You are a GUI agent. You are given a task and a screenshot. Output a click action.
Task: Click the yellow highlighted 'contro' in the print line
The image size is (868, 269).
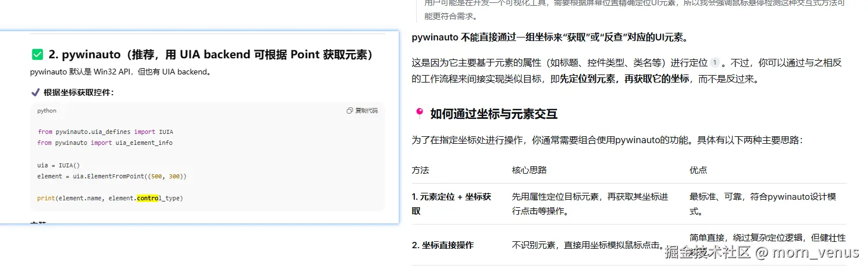[147, 199]
